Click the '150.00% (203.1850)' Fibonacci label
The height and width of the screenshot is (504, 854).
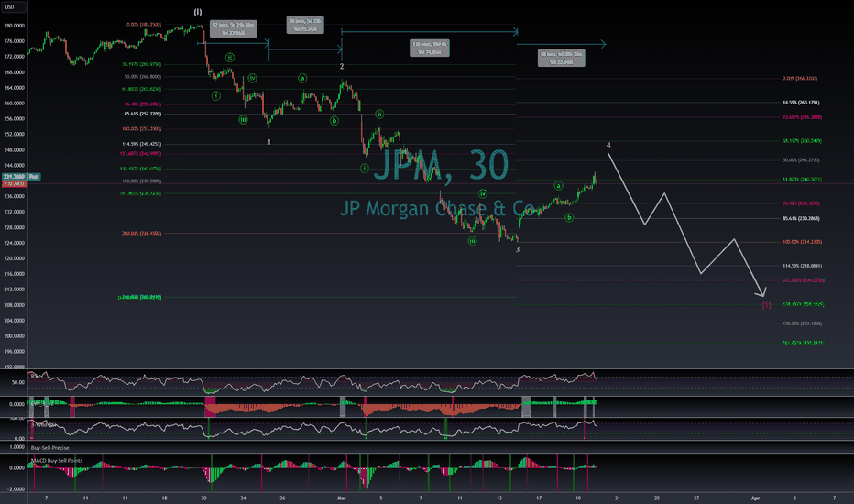tap(803, 323)
